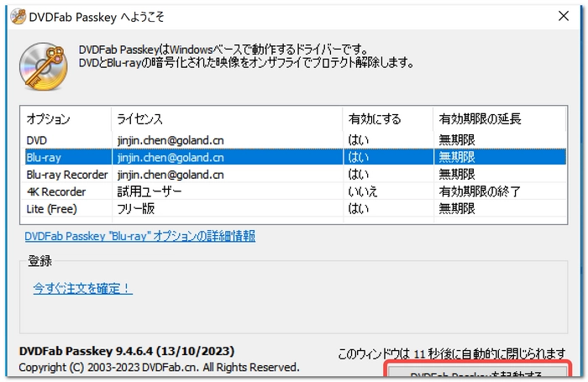This screenshot has width=588, height=382.
Task: Click 有効期限の終了 in the 4K Recorder row
Action: coord(480,191)
